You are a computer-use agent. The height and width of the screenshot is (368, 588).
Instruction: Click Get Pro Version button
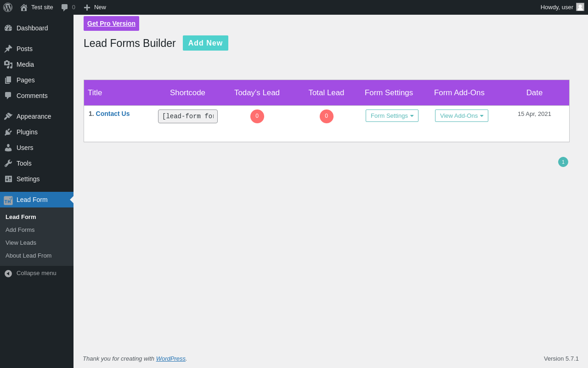111,23
